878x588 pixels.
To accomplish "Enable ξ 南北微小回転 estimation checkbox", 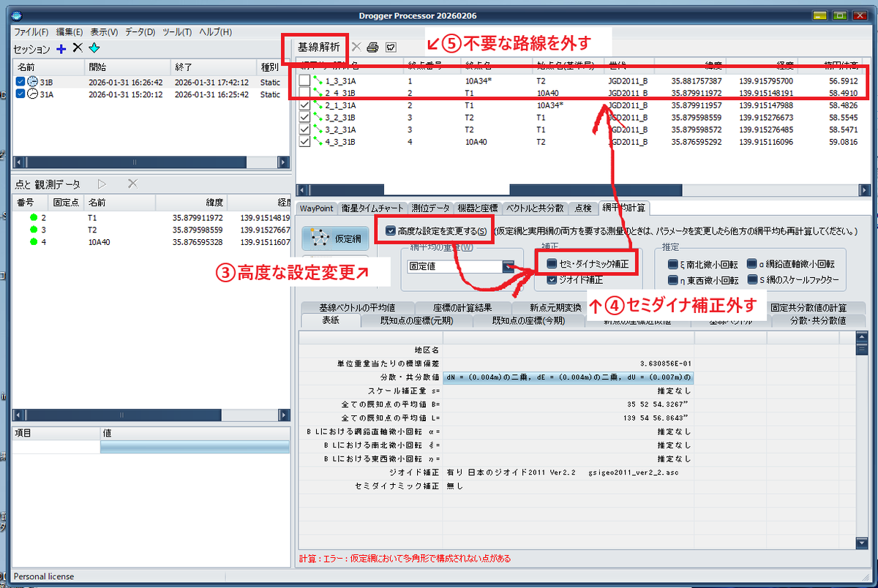I will click(672, 264).
